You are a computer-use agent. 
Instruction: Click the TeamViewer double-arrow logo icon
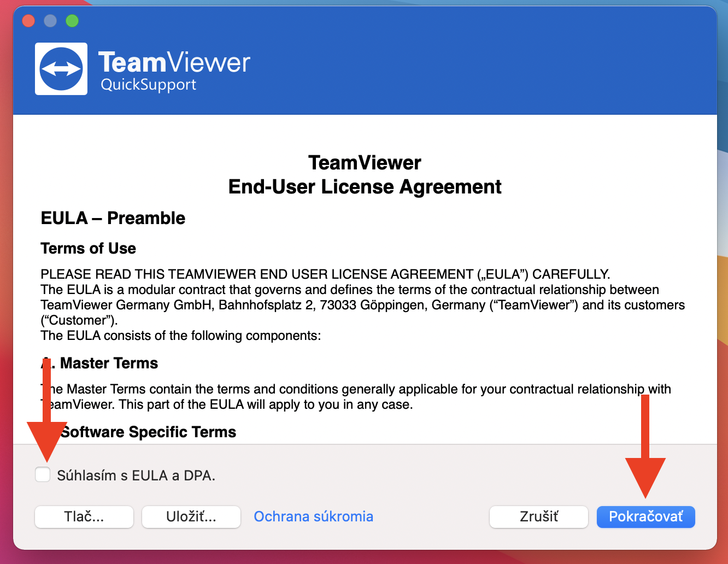pos(61,69)
